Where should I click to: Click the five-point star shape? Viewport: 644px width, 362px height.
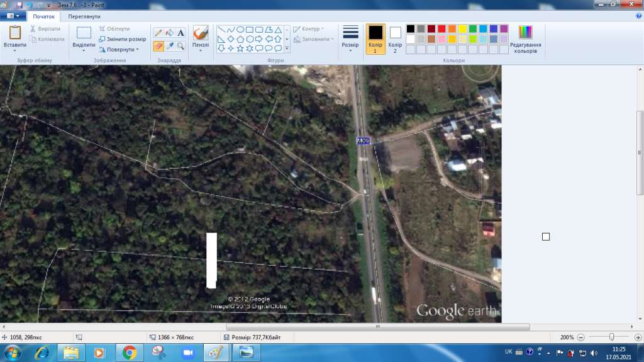coord(240,48)
